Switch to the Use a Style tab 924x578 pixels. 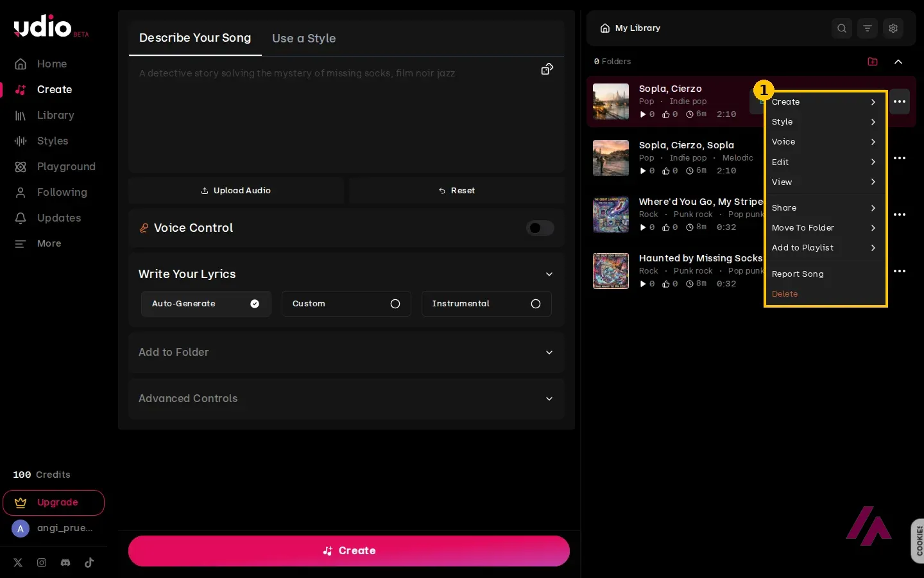304,39
